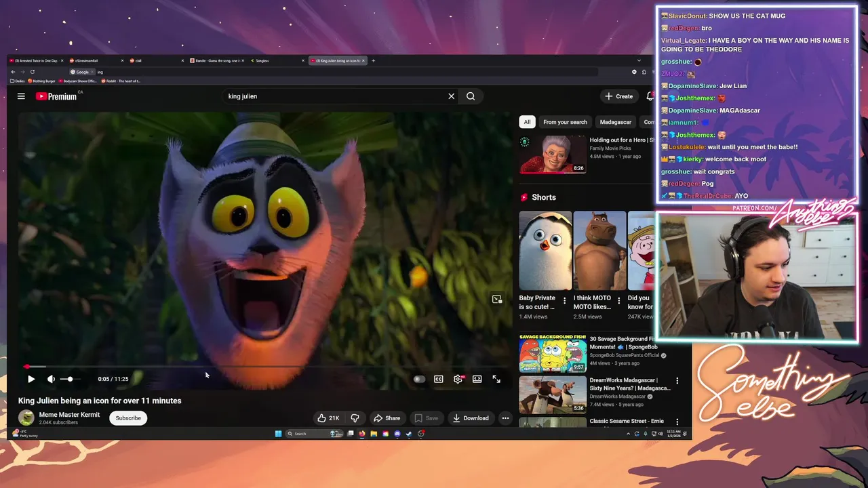Show hidden system tray icons chevron
The height and width of the screenshot is (488, 868).
pyautogui.click(x=628, y=434)
